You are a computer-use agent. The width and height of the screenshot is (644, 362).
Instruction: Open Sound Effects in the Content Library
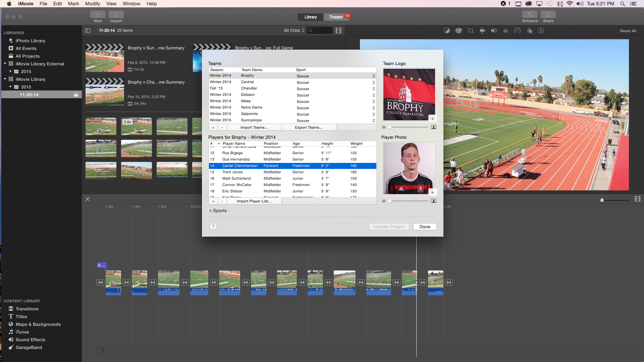coord(30,340)
